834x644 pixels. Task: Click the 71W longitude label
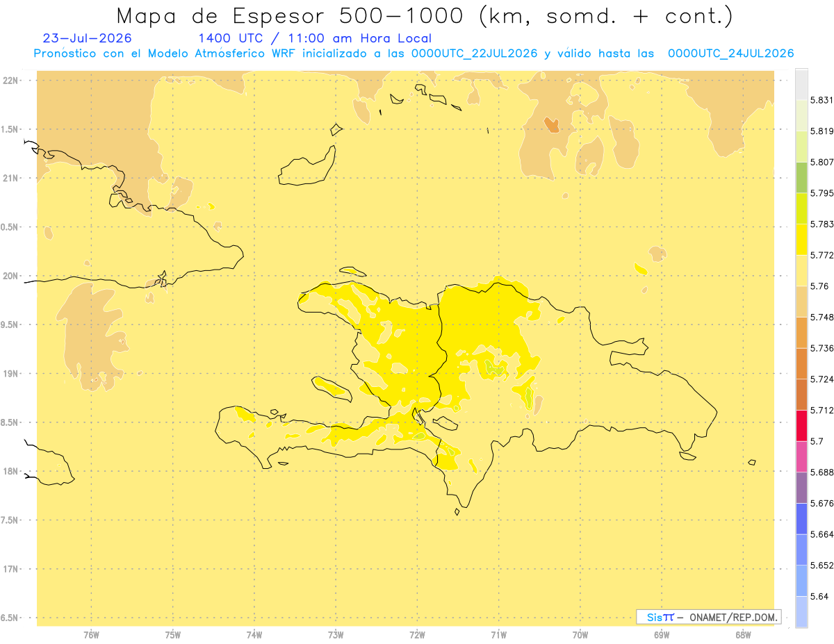click(x=498, y=635)
